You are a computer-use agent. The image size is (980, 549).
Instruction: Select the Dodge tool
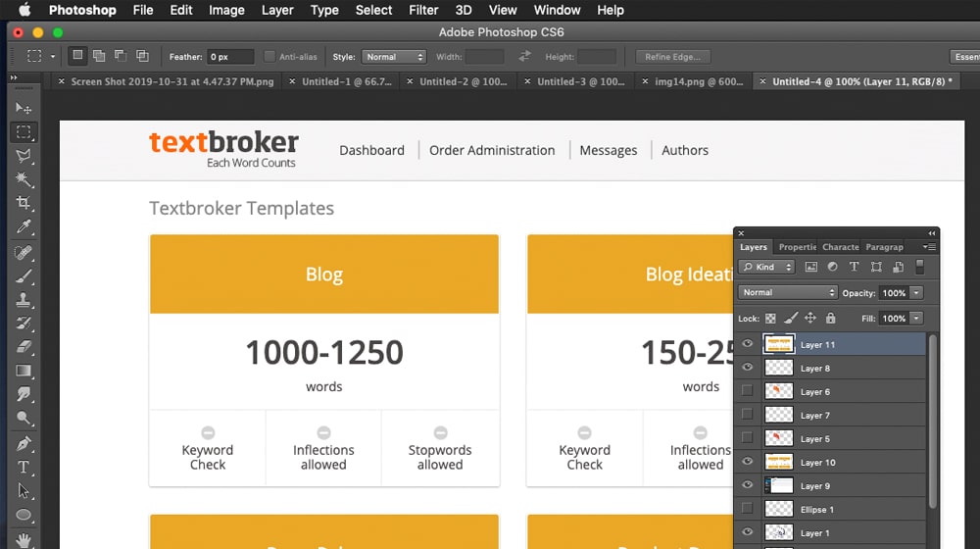pos(24,418)
